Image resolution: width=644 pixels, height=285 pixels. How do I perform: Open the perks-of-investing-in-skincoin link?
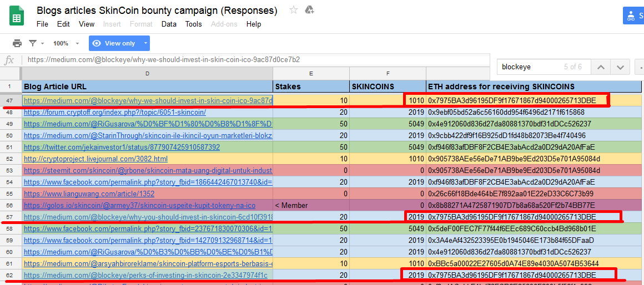point(145,275)
